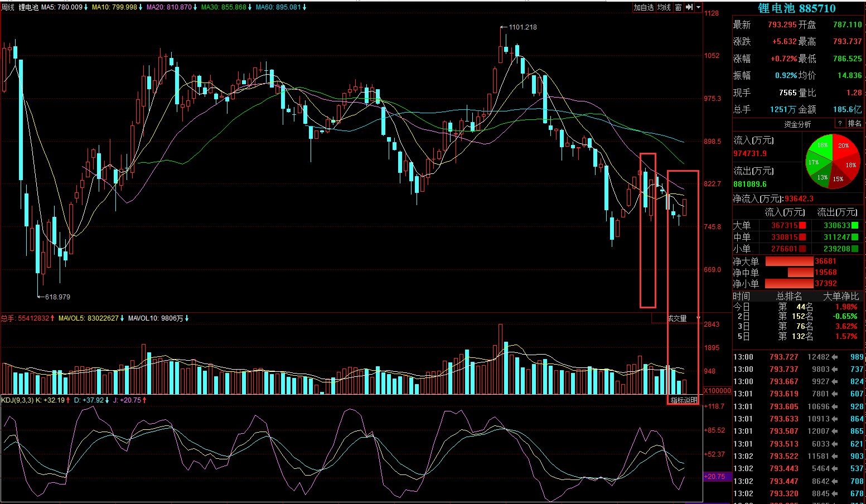Click the 净流入 value 93642.3
The height and width of the screenshot is (504, 866).
pos(799,198)
